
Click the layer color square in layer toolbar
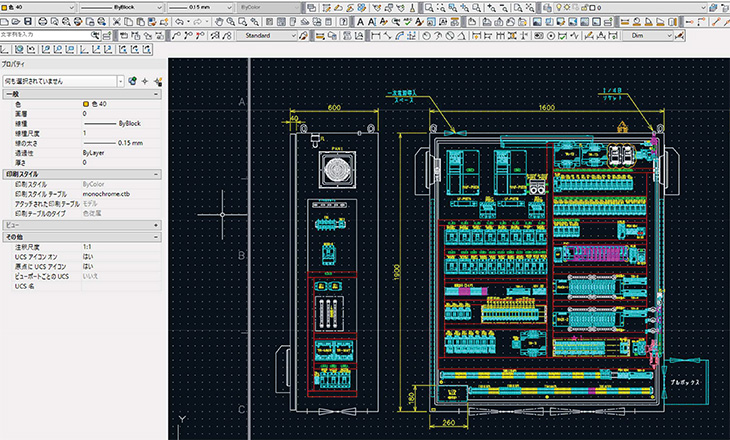click(x=592, y=8)
